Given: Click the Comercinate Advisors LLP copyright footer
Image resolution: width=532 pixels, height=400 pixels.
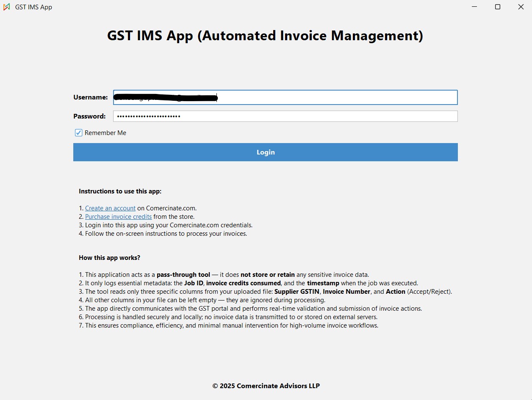Looking at the screenshot, I should [x=266, y=386].
